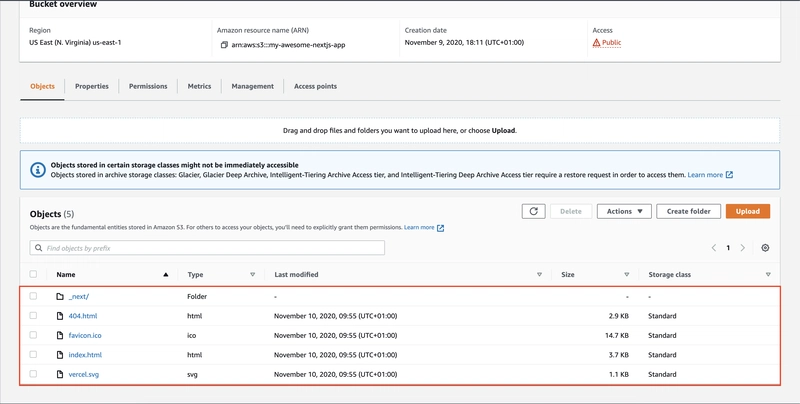Click the _next/ folder icon
This screenshot has height=404, width=800.
tap(60, 296)
